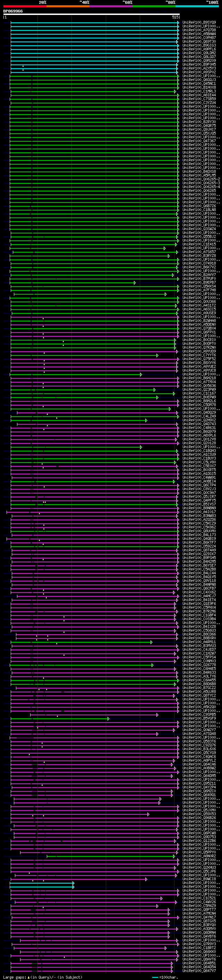Select the UniRef100_A9USE9 label
This screenshot has width=222, height=980.
[199, 313]
